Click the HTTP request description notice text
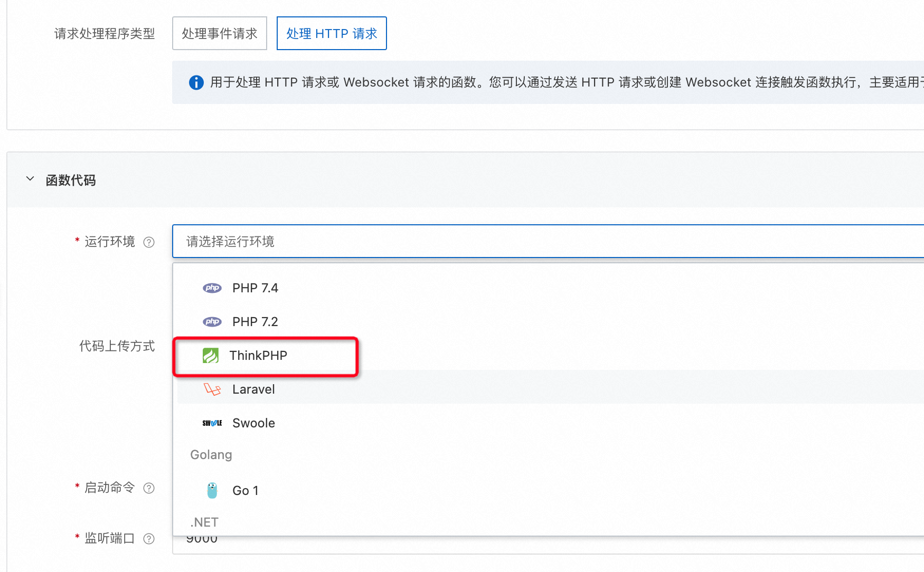 pos(567,82)
